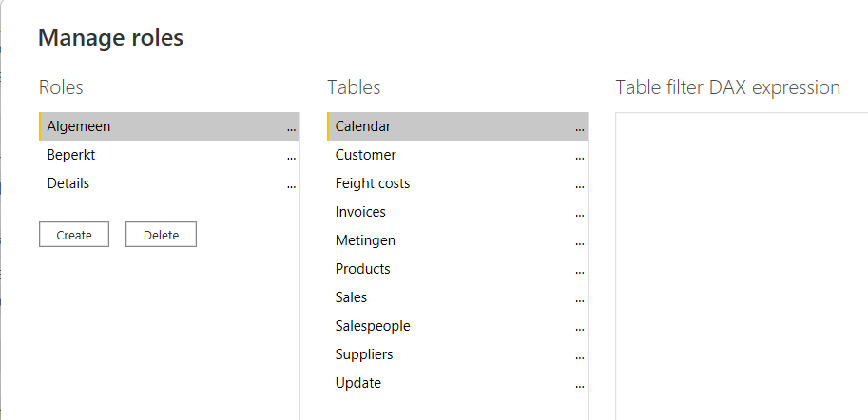Open more options for Salespeople table
Screen dimensions: 868x420
pyautogui.click(x=580, y=328)
